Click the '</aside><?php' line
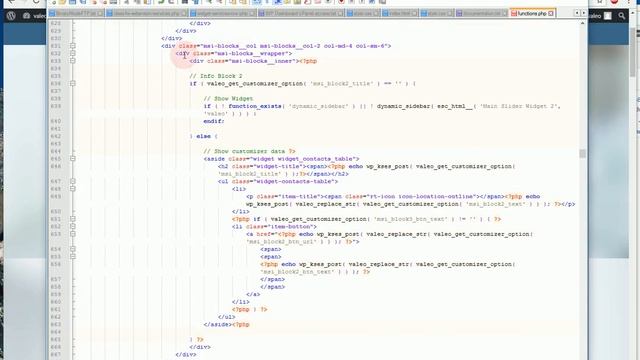The image size is (640, 360). 226,324
